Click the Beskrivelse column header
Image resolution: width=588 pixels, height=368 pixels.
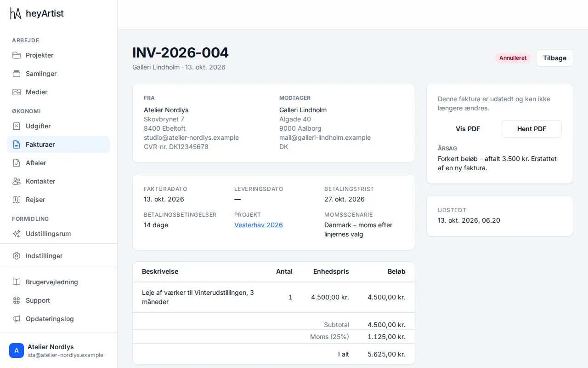coord(160,271)
